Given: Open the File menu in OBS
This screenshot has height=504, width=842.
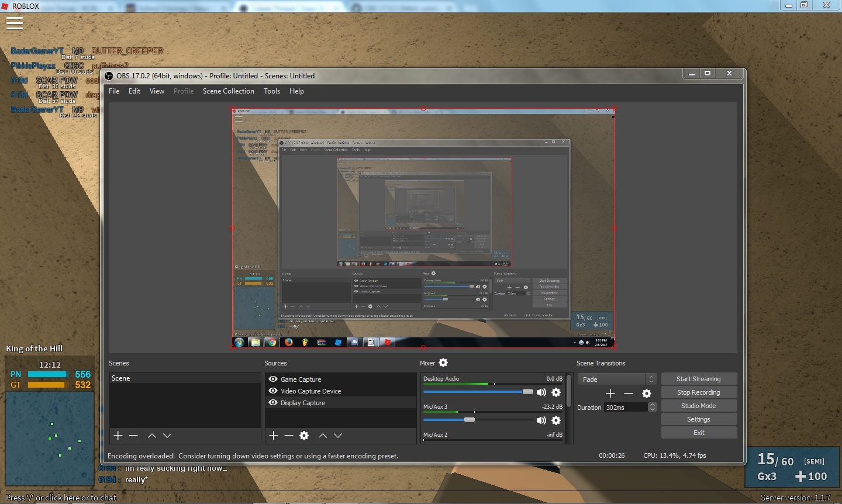Looking at the screenshot, I should pos(114,91).
